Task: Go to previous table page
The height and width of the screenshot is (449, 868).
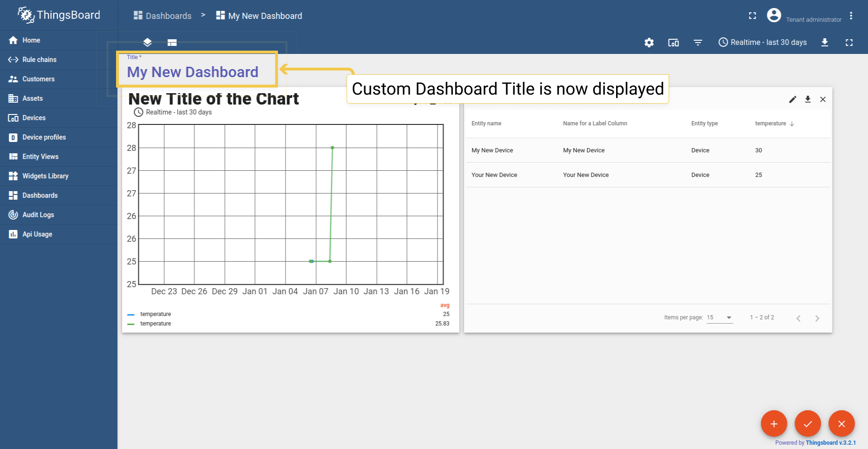Action: (x=798, y=318)
